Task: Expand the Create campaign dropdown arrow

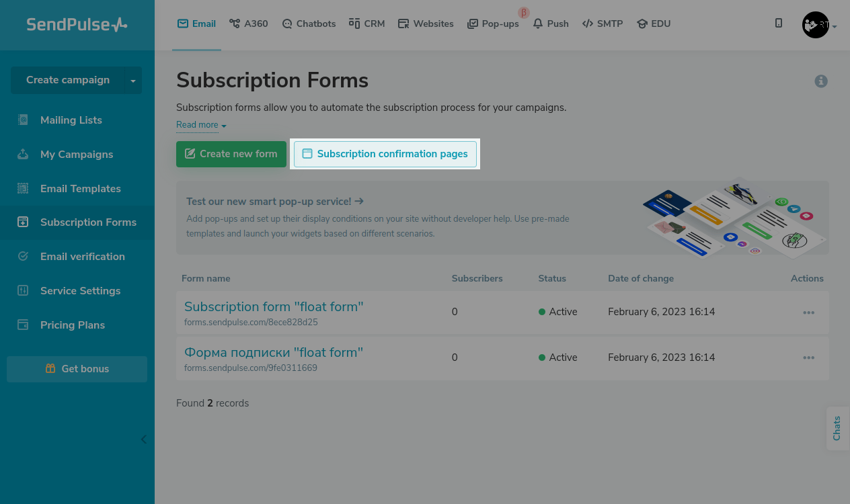Action: 133,81
